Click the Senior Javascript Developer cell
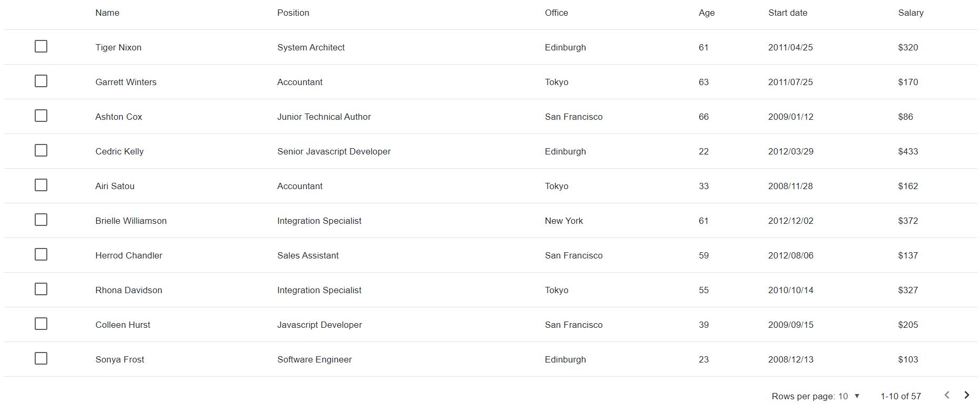980x414 pixels. pyautogui.click(x=334, y=151)
